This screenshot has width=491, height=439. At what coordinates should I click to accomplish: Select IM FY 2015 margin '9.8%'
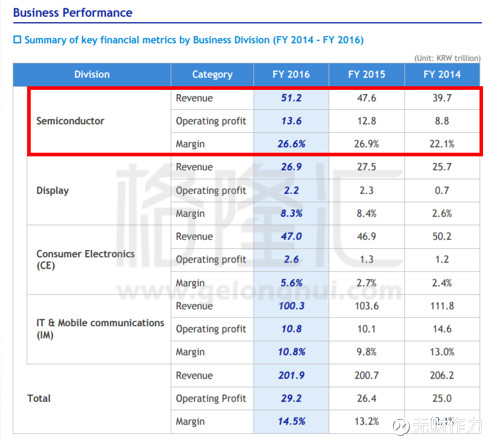point(367,352)
